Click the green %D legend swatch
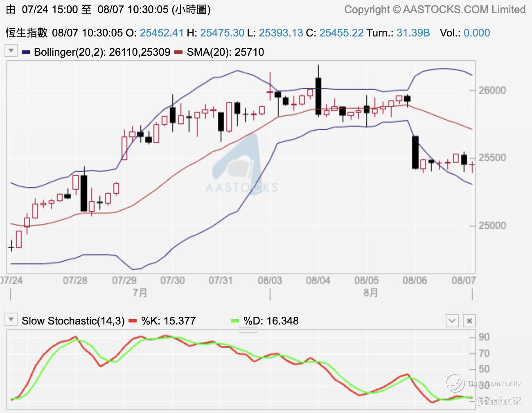 235,321
